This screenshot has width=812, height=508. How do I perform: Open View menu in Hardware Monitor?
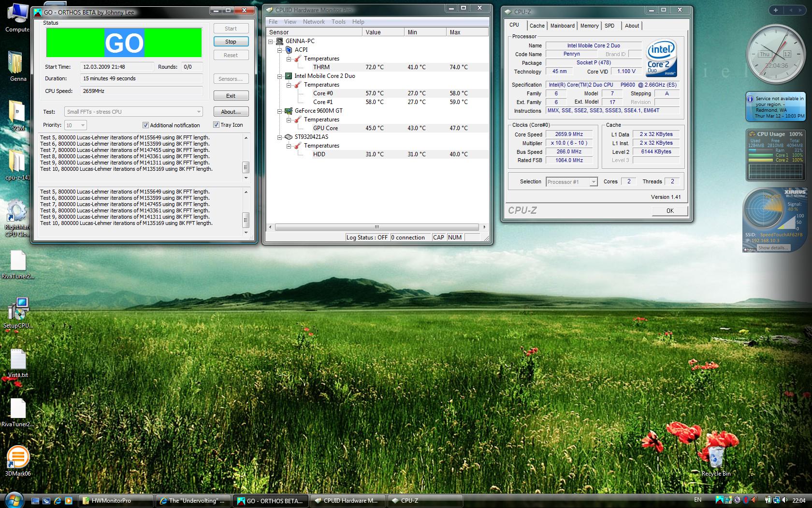(290, 22)
